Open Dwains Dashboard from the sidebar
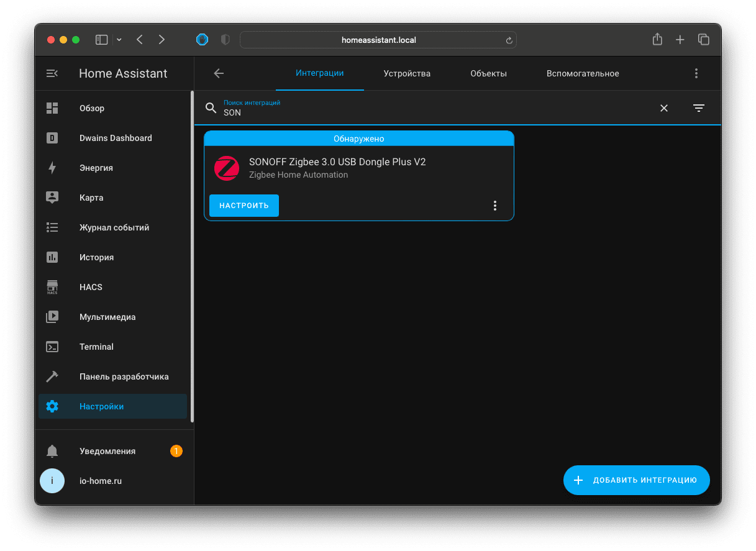Viewport: 756px width, 551px height. click(112, 138)
